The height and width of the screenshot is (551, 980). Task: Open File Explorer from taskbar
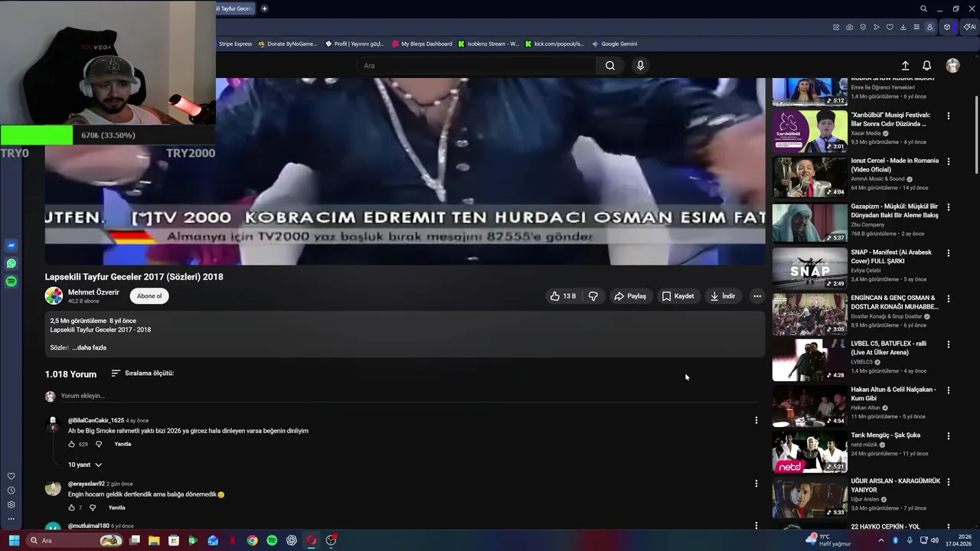[154, 540]
